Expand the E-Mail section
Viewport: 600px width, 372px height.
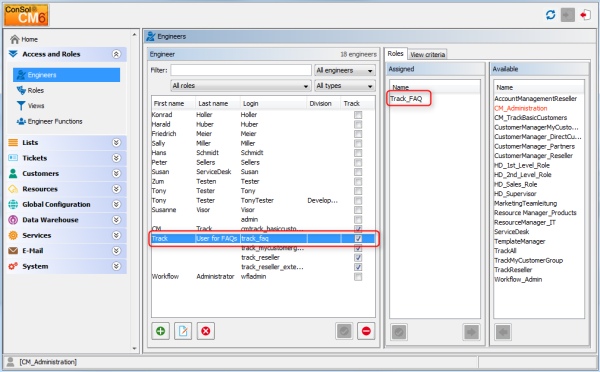[x=116, y=251]
